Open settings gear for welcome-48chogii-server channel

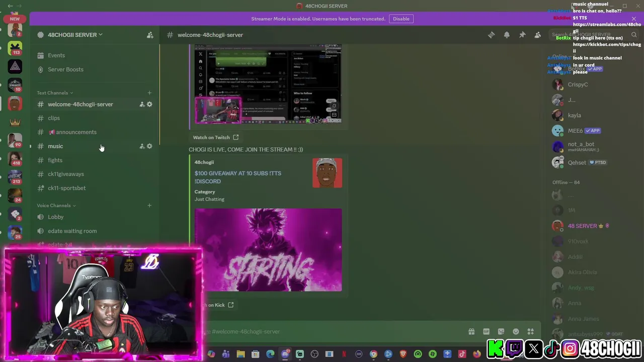[x=149, y=104]
